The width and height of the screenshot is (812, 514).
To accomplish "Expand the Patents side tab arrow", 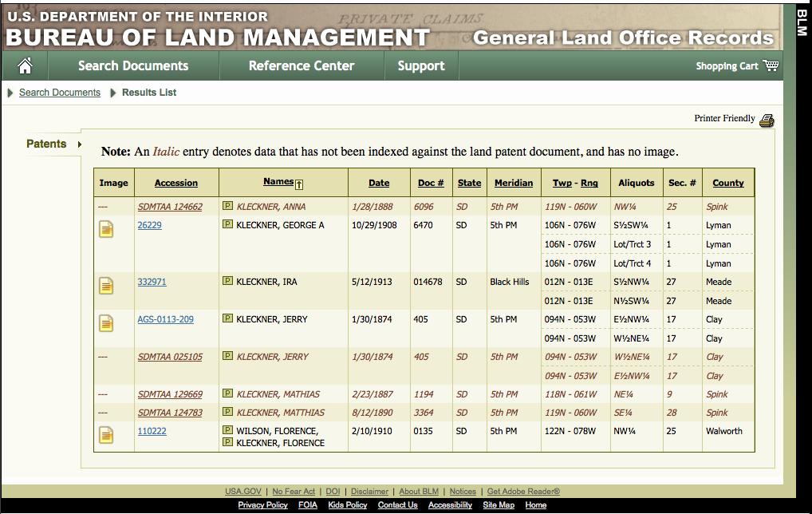I will (x=79, y=144).
